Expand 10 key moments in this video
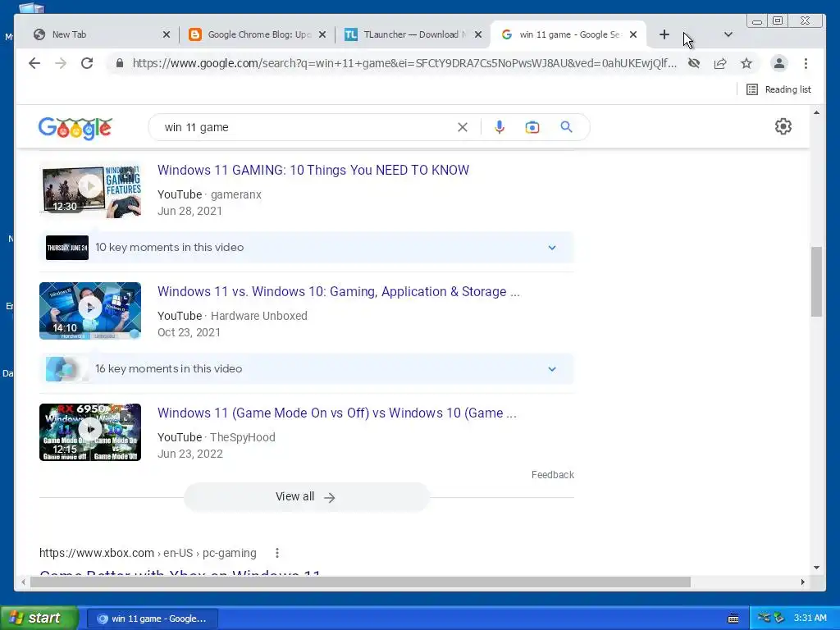This screenshot has height=630, width=840. (307, 248)
